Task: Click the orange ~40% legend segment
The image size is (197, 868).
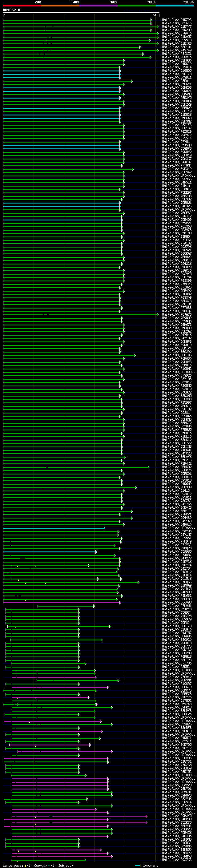Action: coord(60,6)
